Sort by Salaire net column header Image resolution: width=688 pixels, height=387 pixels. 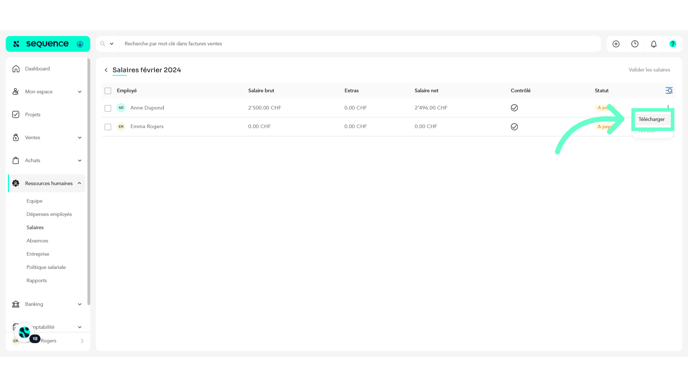coord(426,91)
